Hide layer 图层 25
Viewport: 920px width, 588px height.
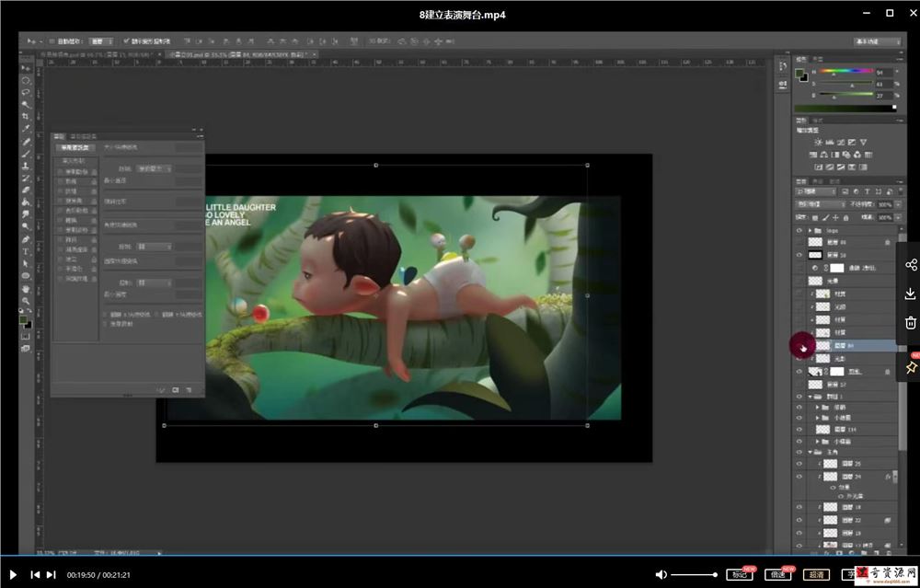(x=799, y=464)
